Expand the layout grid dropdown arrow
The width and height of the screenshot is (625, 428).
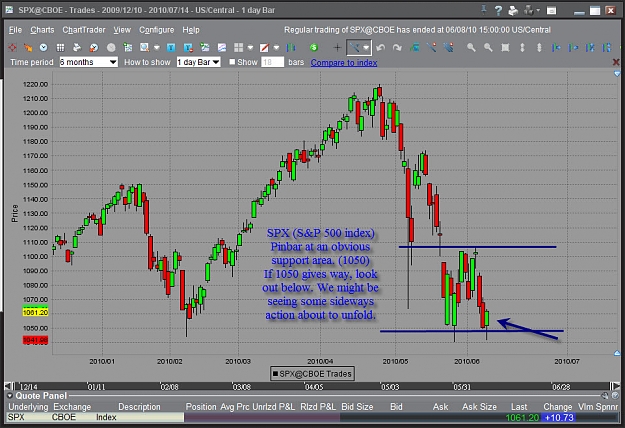click(250, 48)
